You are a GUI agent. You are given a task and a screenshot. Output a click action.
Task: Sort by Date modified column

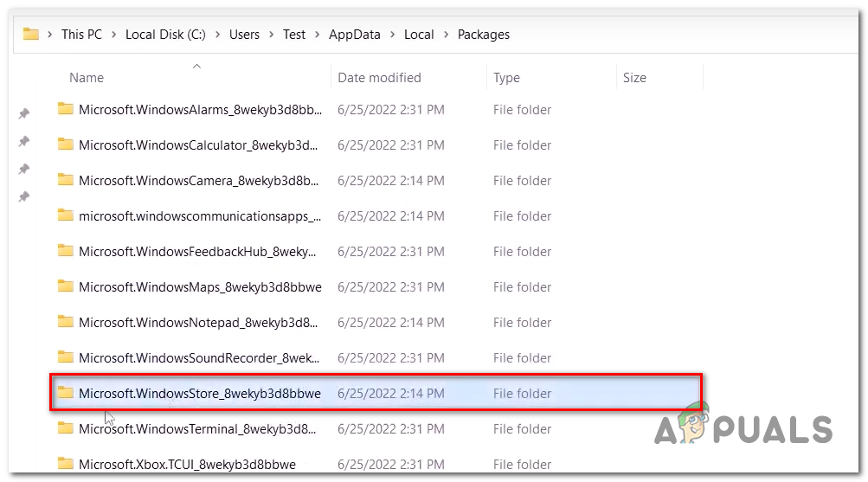(379, 78)
